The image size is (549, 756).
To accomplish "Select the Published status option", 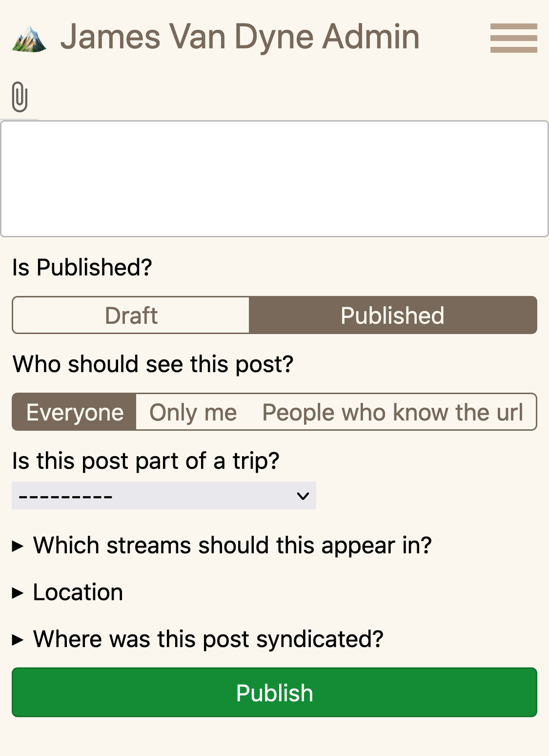I will pyautogui.click(x=392, y=315).
